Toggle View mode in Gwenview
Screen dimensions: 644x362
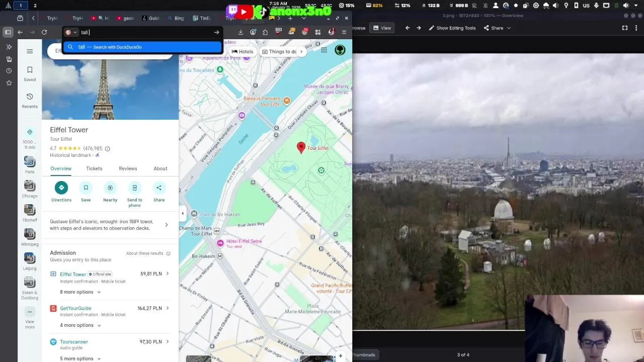(x=382, y=28)
